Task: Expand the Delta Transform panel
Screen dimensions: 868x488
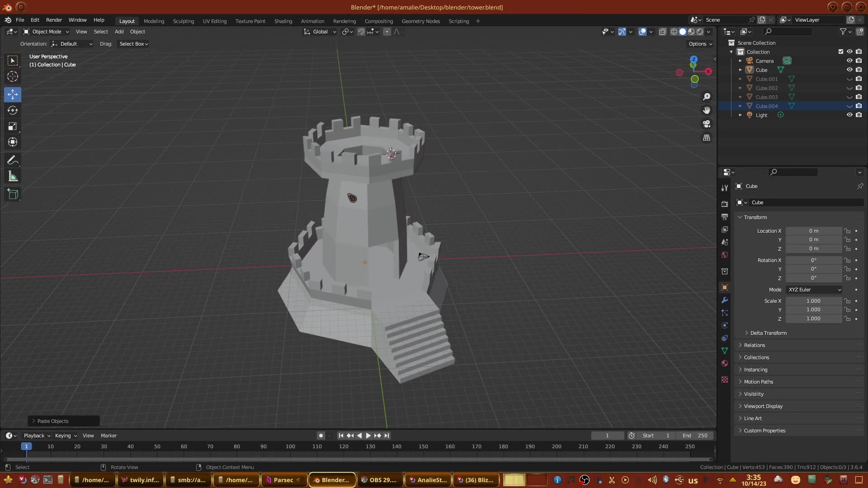Action: (x=768, y=333)
